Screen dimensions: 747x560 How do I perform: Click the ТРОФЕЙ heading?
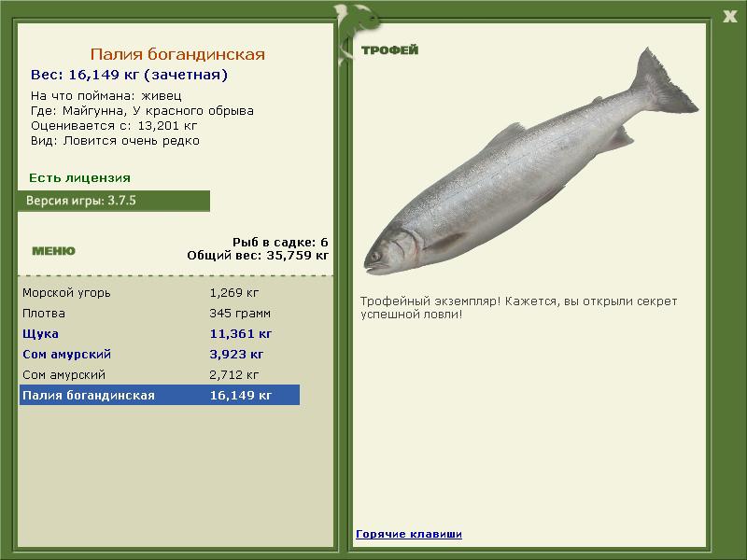pos(389,50)
